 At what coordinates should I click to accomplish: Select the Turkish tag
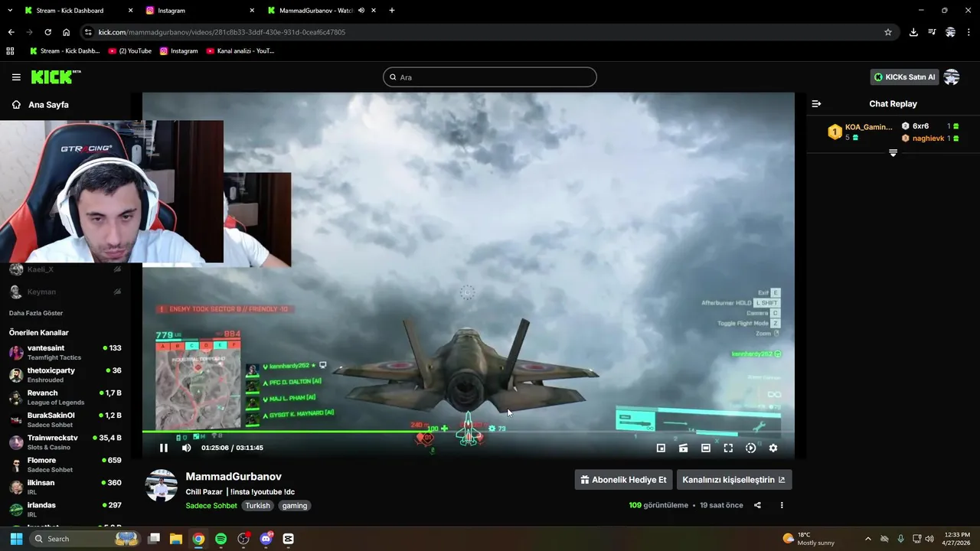coord(258,506)
